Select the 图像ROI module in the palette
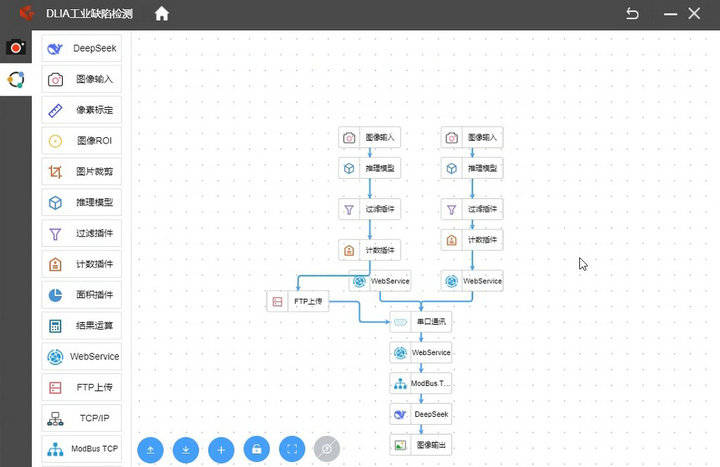The image size is (720, 467). coord(82,141)
